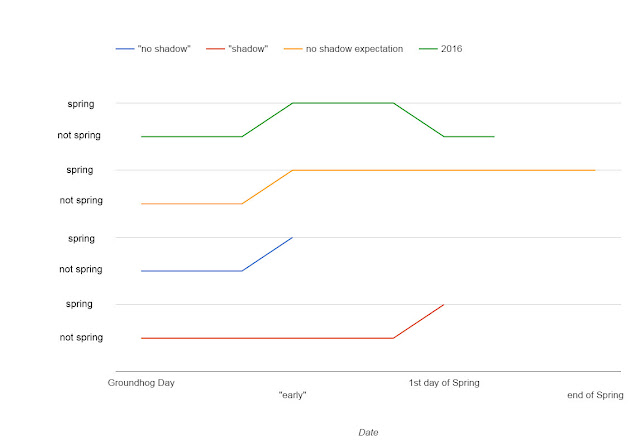Viewport: 640px width, 444px height.
Task: Click the bottommost "not spring" y-axis label
Action: click(81, 337)
